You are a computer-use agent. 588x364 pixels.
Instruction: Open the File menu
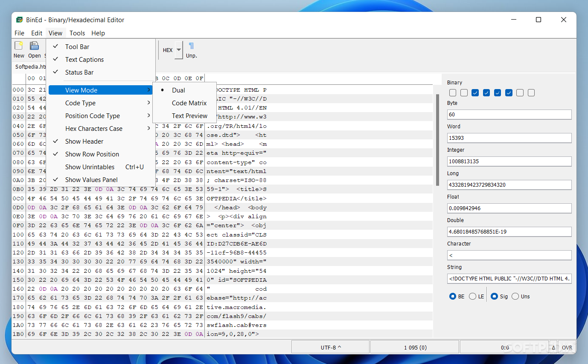pyautogui.click(x=19, y=33)
